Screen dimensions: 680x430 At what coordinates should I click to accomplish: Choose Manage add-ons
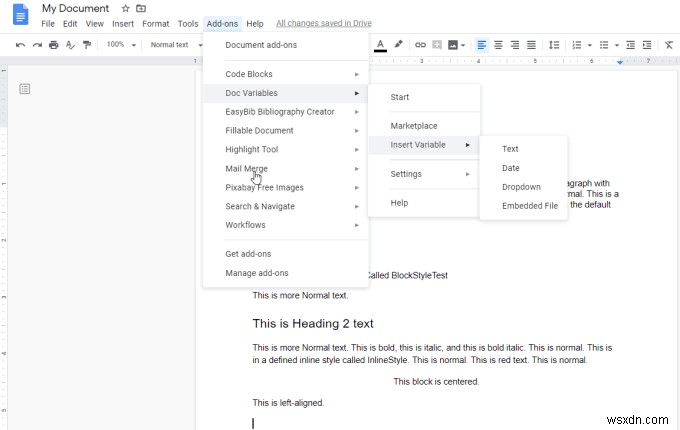285,273
